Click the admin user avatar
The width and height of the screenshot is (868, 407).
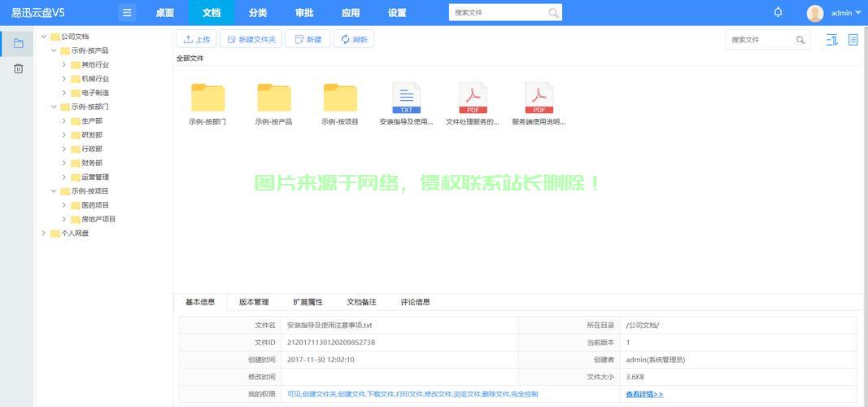tap(815, 13)
